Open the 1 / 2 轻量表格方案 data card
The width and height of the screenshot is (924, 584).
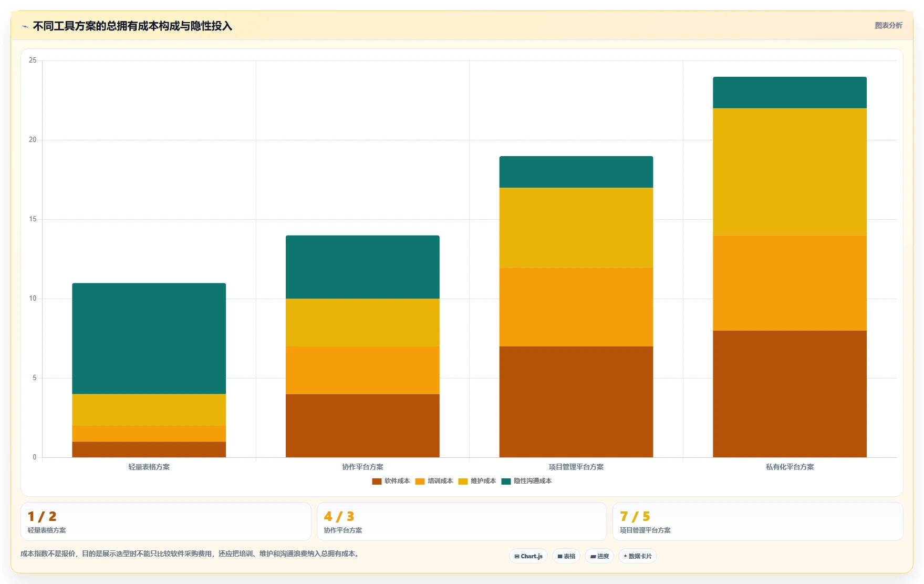point(166,521)
